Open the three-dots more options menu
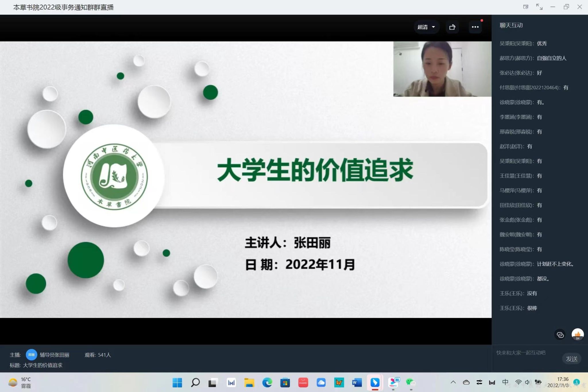 [x=475, y=27]
